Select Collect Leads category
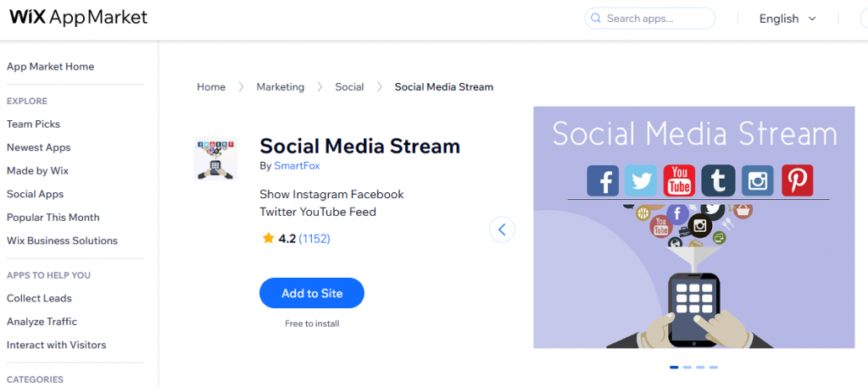The image size is (868, 387). (x=39, y=298)
